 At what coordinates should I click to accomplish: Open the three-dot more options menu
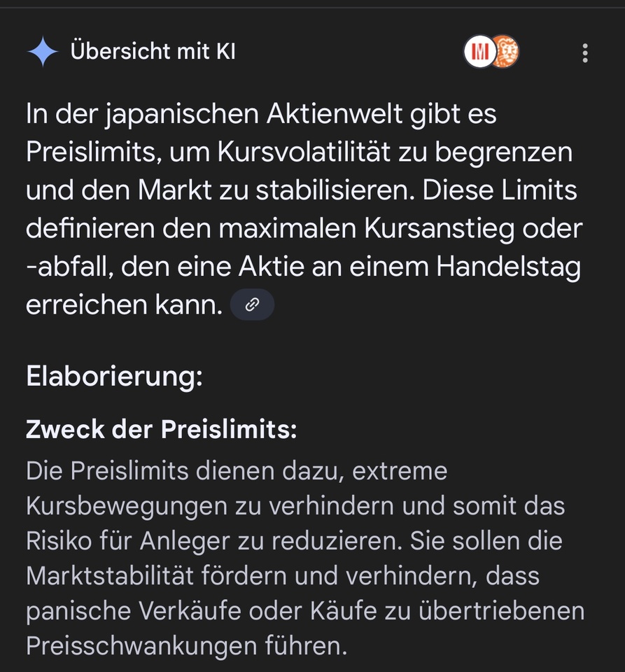point(585,53)
